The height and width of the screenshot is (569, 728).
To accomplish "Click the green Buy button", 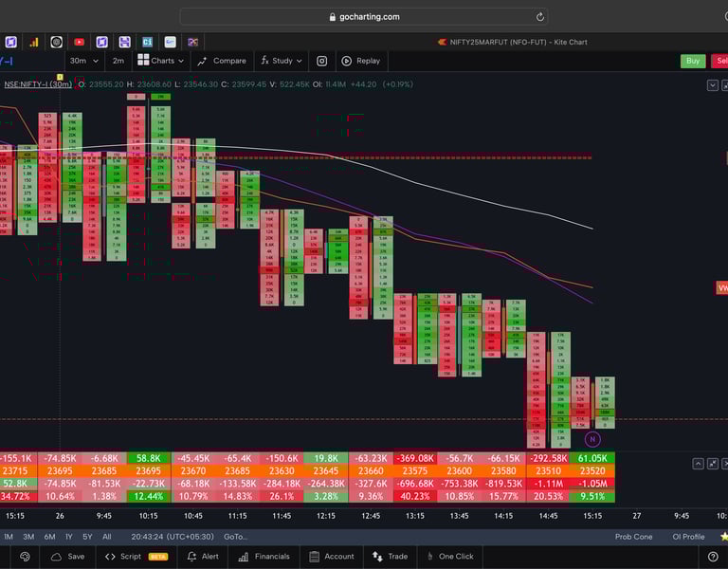I will [x=693, y=61].
